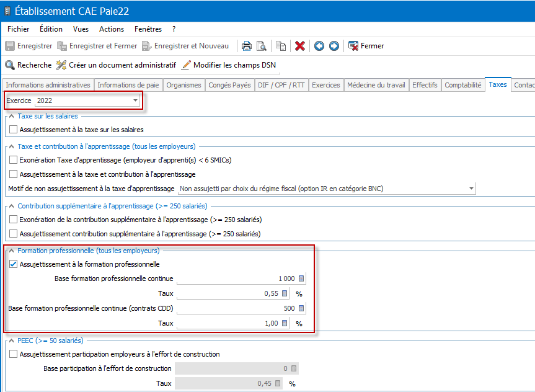Open the Motif de non assujettissement dropdown
Image resolution: width=535 pixels, height=392 pixels.
(471, 189)
